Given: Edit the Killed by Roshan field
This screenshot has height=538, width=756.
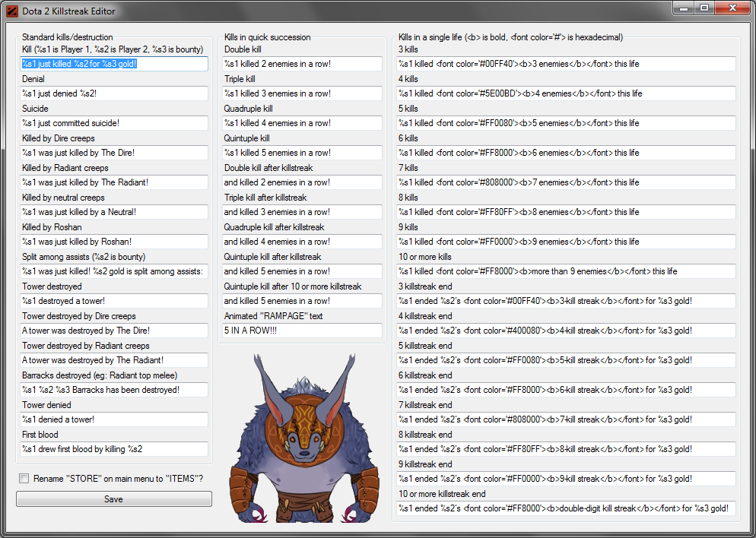Looking at the screenshot, I should (114, 242).
